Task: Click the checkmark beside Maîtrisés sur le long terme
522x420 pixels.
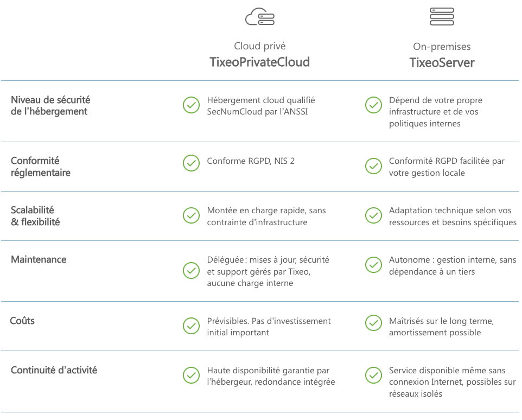Action: click(x=373, y=323)
